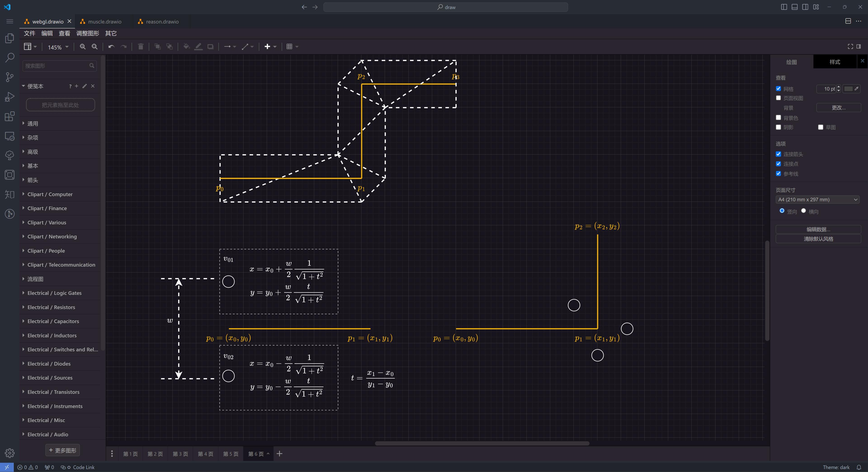Open the A4 page size dropdown
The image size is (868, 472).
coord(817,200)
